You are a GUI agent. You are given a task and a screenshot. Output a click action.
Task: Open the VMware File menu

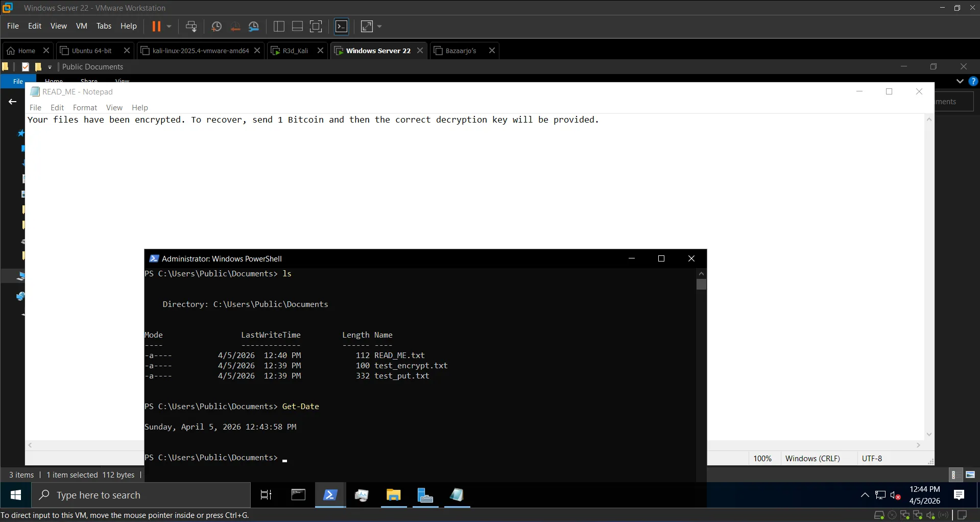(13, 26)
